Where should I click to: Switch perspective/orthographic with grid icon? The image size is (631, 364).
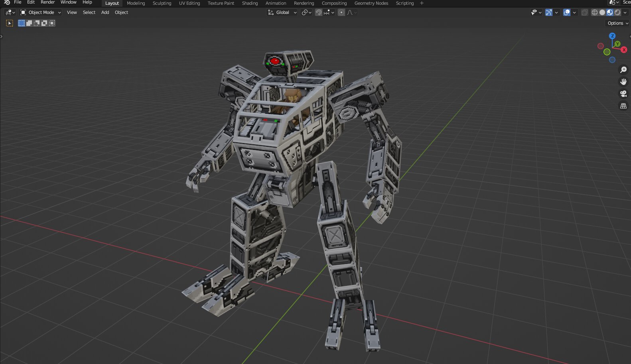623,106
